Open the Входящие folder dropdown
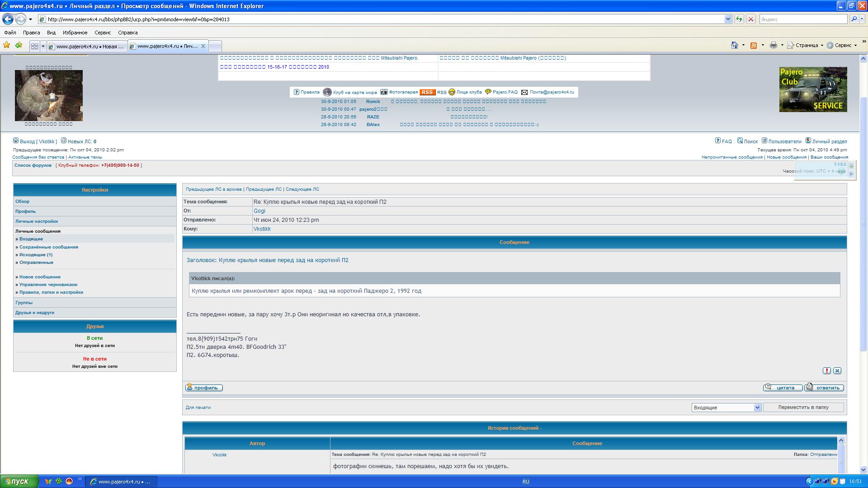Image resolution: width=868 pixels, height=488 pixels. coord(726,408)
